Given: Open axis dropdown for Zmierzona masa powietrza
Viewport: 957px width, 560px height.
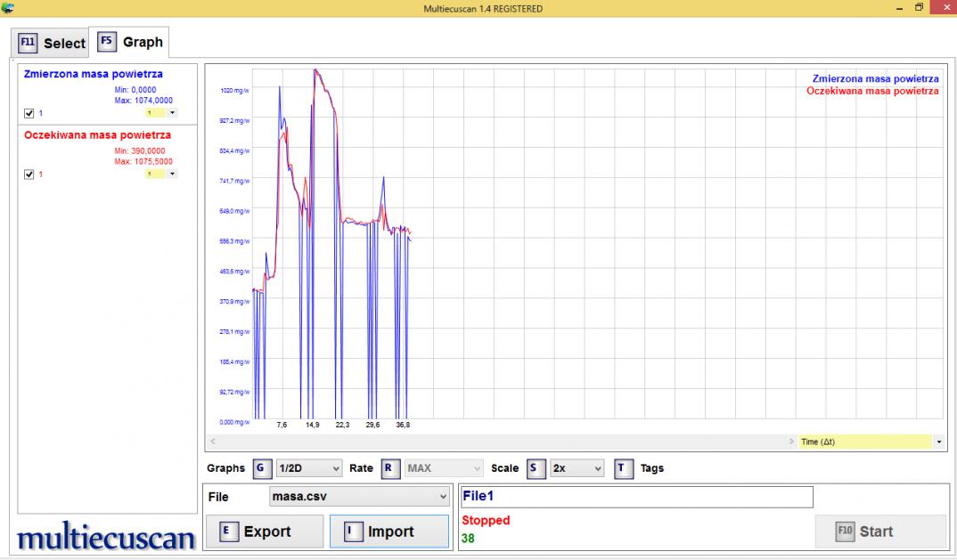Looking at the screenshot, I should coord(172,113).
